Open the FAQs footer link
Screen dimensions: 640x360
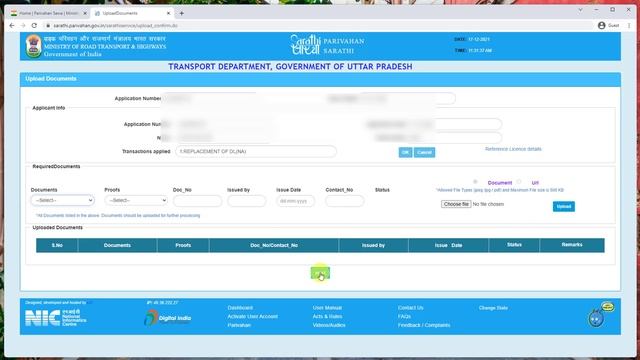click(404, 316)
